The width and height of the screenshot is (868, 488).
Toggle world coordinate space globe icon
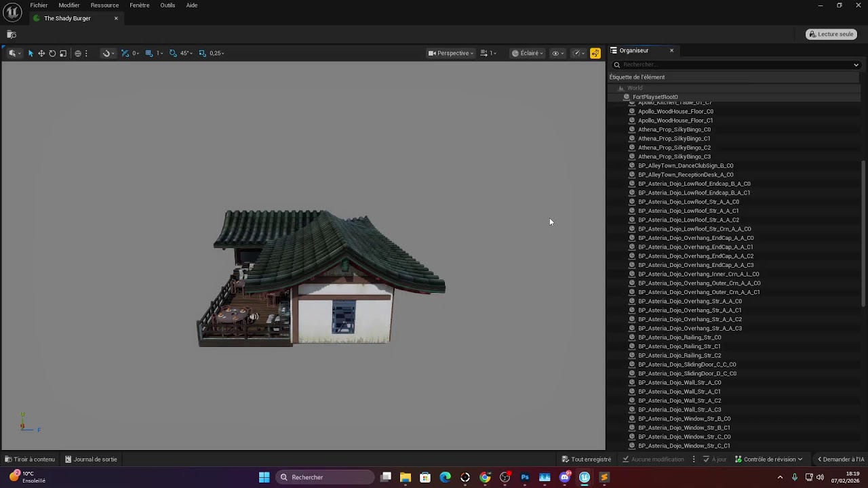coord(78,53)
